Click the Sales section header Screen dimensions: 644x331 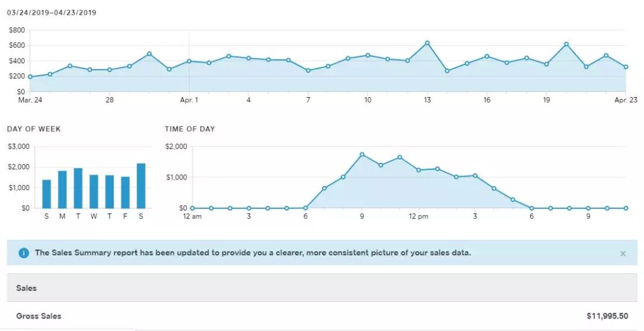pos(26,288)
